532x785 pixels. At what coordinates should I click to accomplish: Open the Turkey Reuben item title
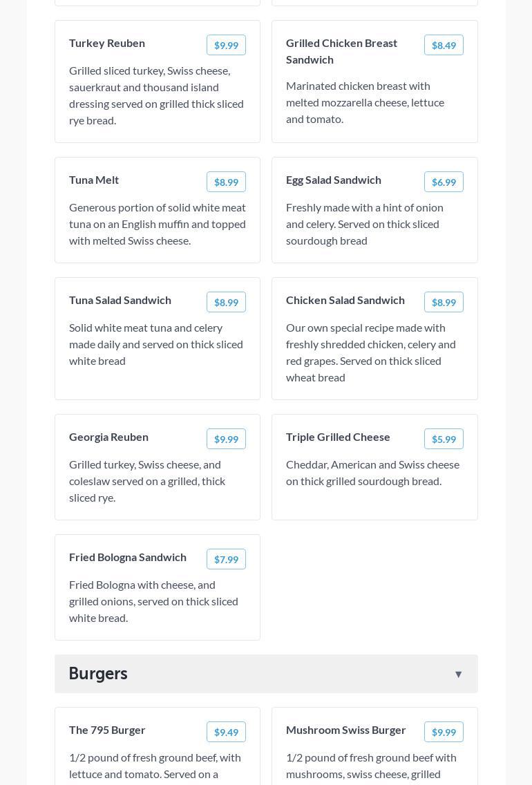coord(107,43)
